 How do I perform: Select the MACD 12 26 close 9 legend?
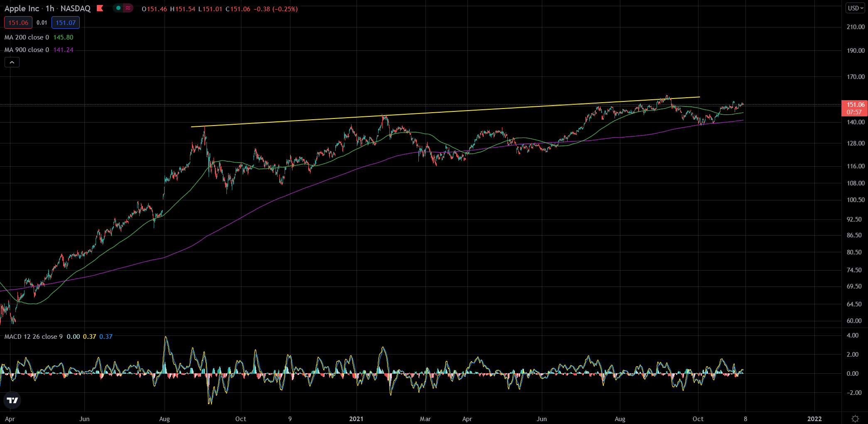click(34, 337)
